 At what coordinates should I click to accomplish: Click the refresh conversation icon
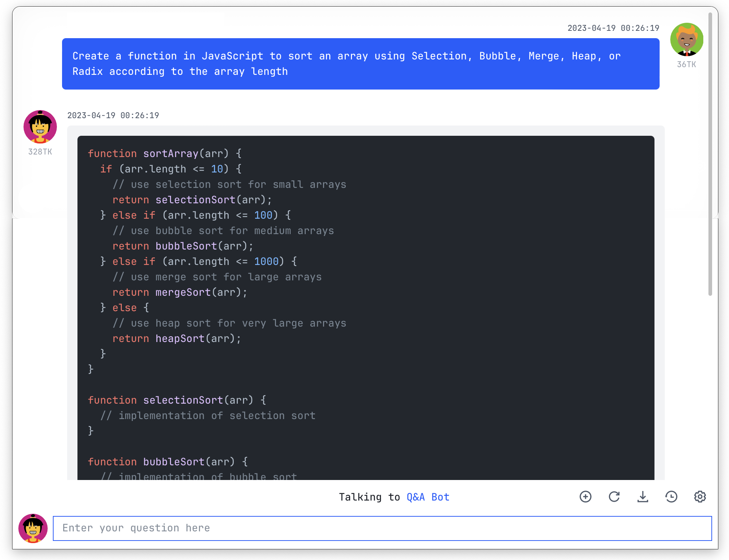tap(614, 497)
